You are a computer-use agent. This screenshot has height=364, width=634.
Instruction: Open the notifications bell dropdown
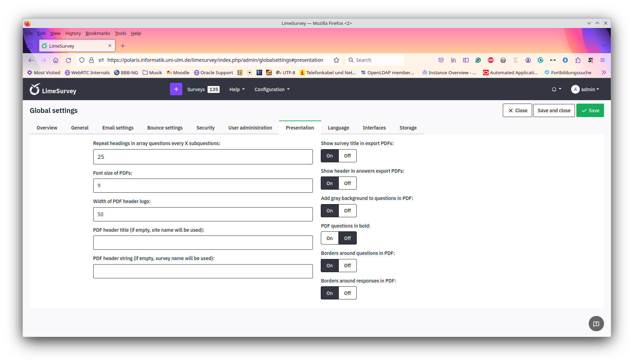point(556,89)
